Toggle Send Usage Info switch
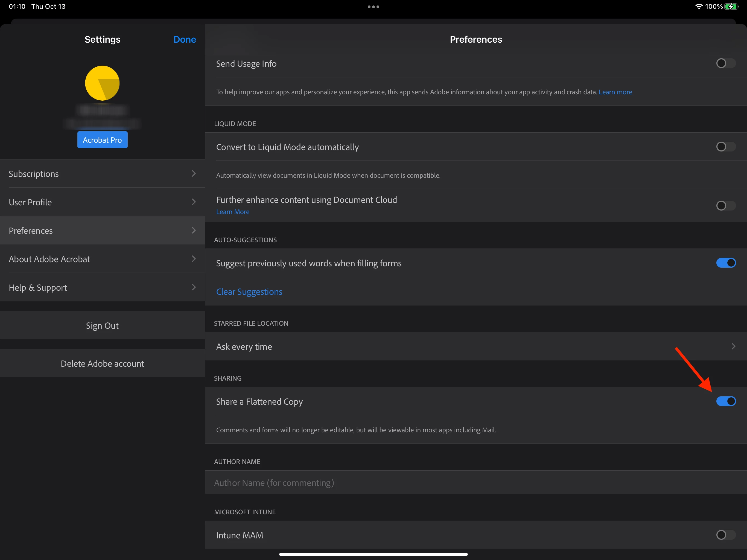Screen dimensions: 747x560 725,63
